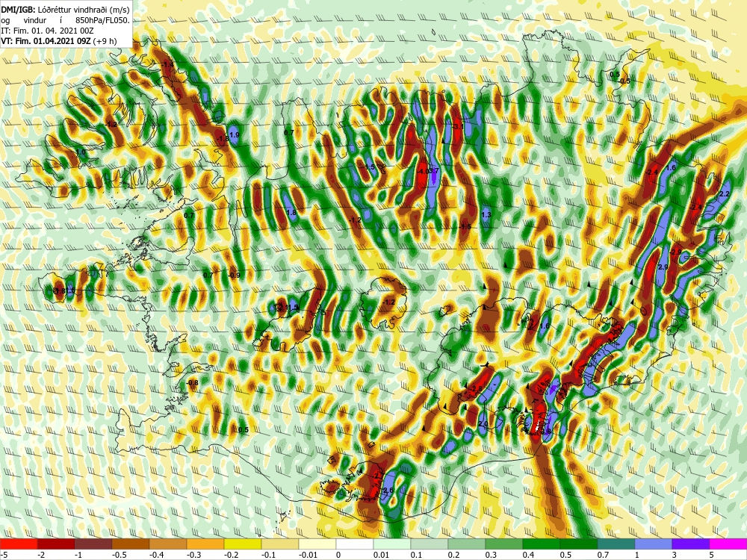Click the '-0.9' value label on the map
The image size is (747, 560).
tap(234, 276)
